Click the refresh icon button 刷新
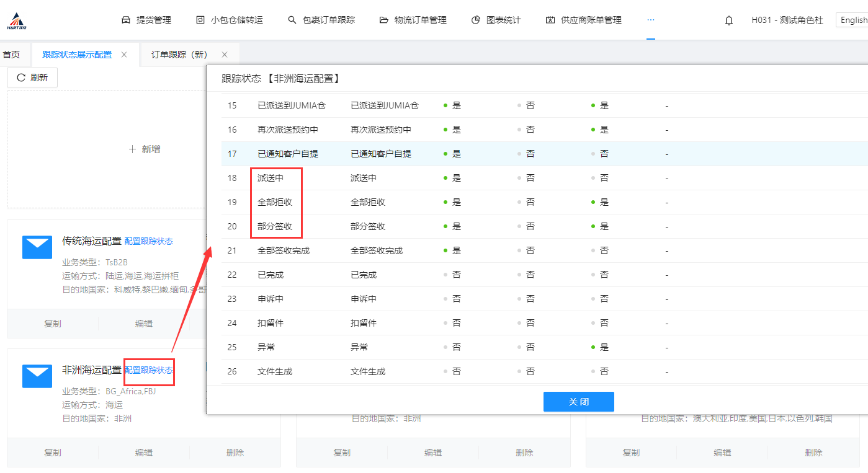The height and width of the screenshot is (473, 868). point(32,77)
